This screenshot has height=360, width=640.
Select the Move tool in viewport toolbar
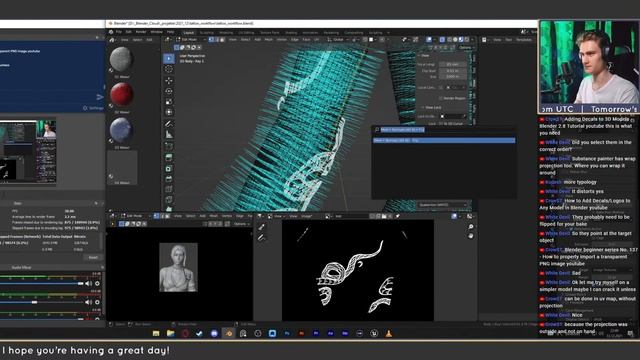coord(169,80)
